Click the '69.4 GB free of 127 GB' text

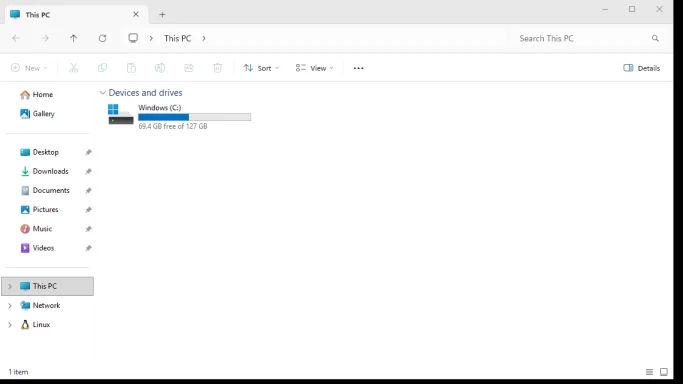click(173, 126)
